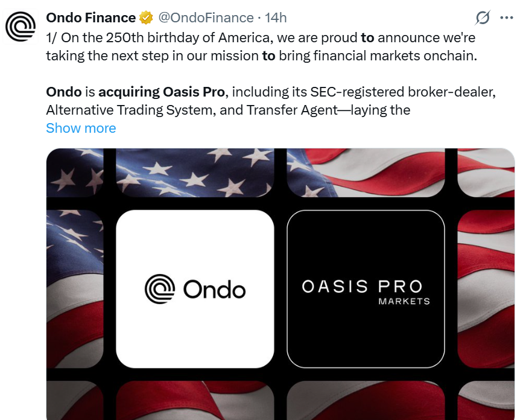
Task: Click the bold 'Ondo' word in post text
Action: [64, 92]
